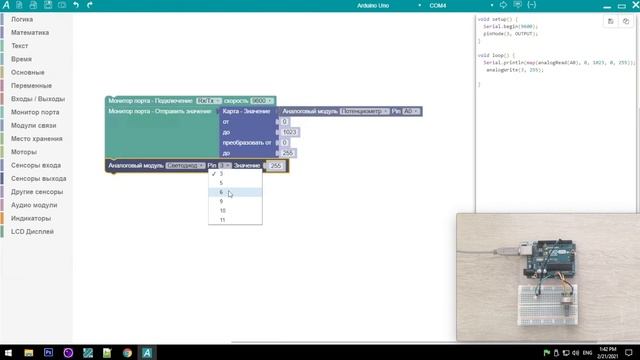Edit the 1023 value in map block
The image size is (640, 360).
(x=289, y=132)
